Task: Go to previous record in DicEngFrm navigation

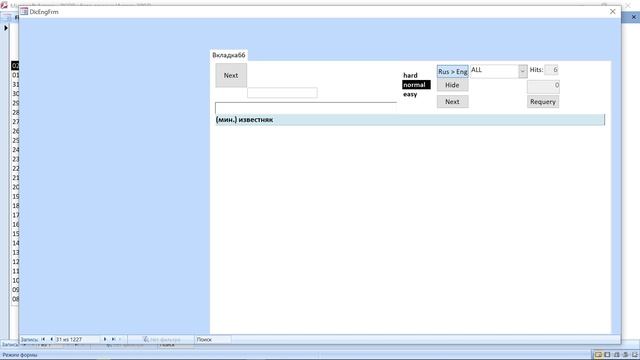Action: click(x=51, y=339)
